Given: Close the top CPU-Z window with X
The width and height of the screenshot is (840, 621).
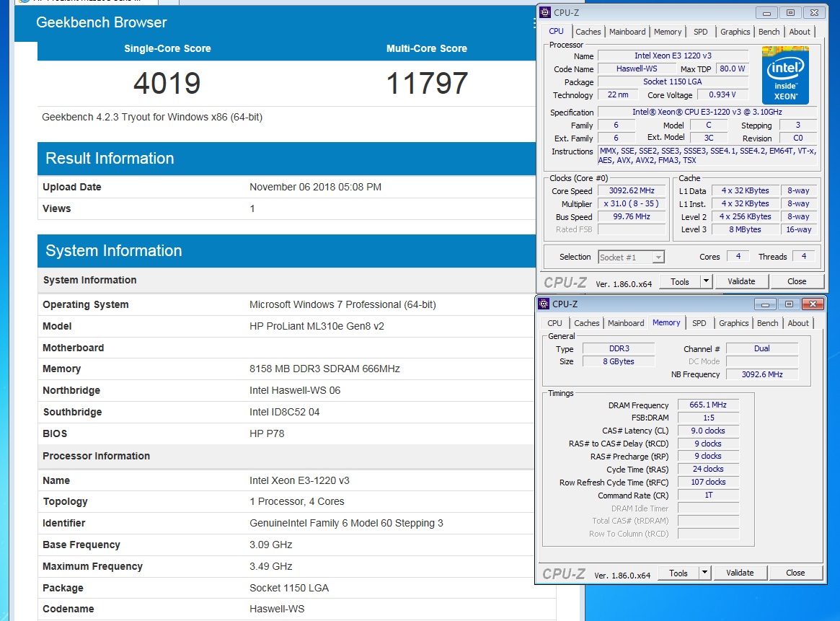Looking at the screenshot, I should 814,13.
